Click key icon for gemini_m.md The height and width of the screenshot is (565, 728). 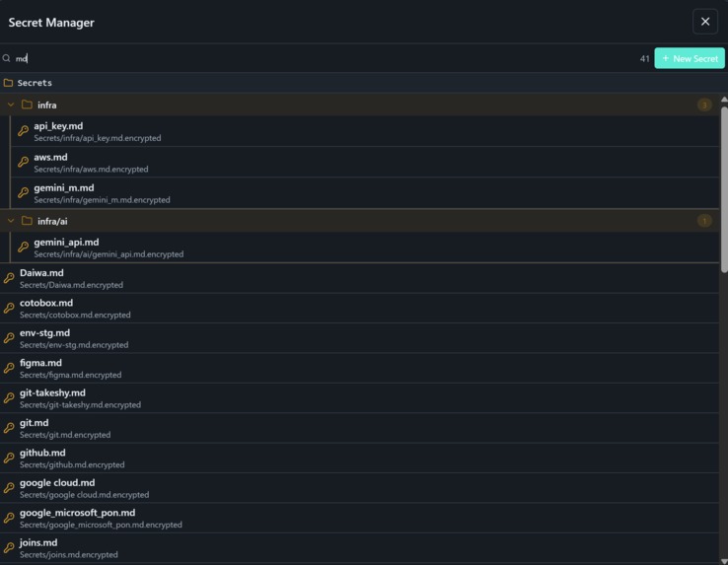click(23, 192)
